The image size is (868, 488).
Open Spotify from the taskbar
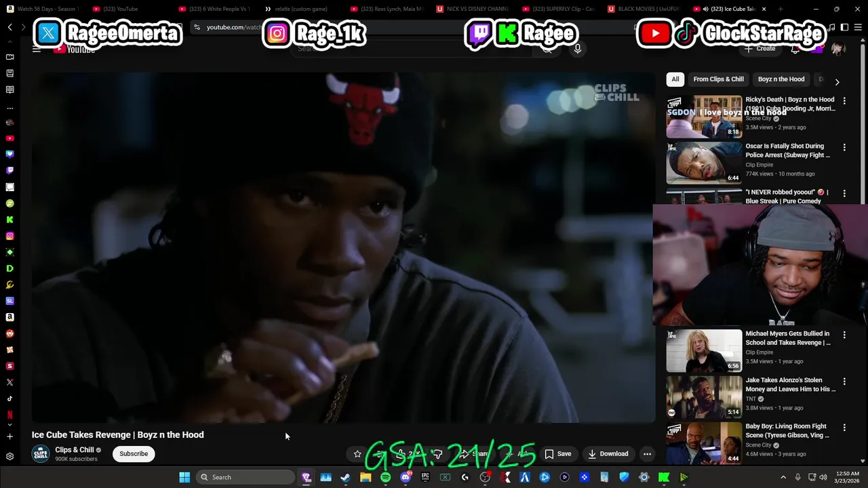click(385, 477)
